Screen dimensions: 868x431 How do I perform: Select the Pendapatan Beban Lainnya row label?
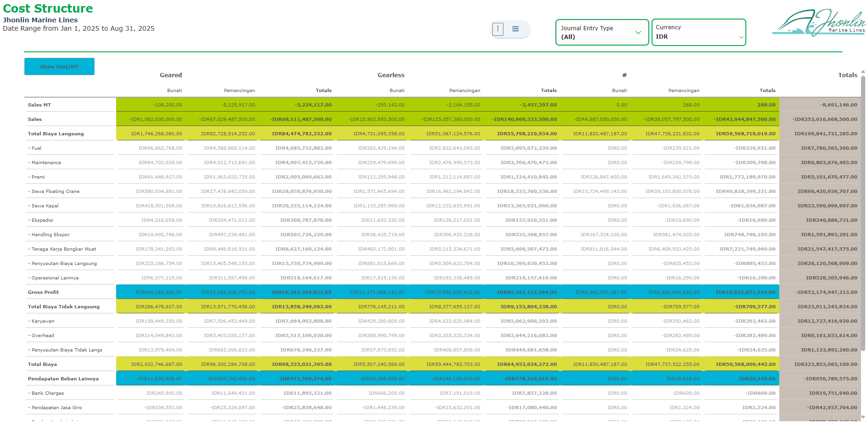63,379
